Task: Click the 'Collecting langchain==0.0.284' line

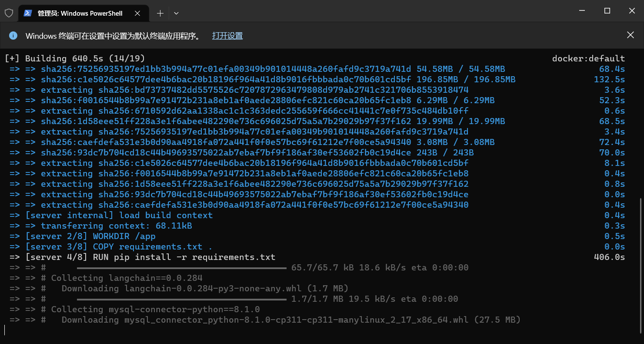Action: (127, 278)
